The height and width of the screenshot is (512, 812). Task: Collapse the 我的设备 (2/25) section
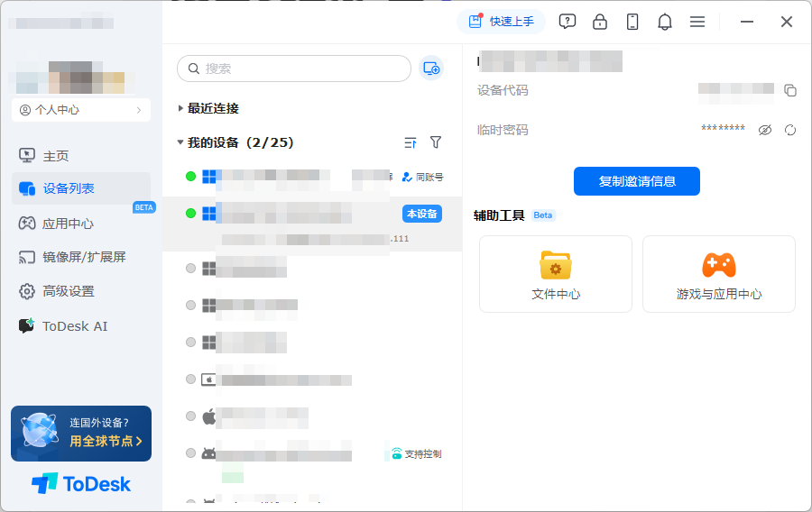pyautogui.click(x=235, y=142)
